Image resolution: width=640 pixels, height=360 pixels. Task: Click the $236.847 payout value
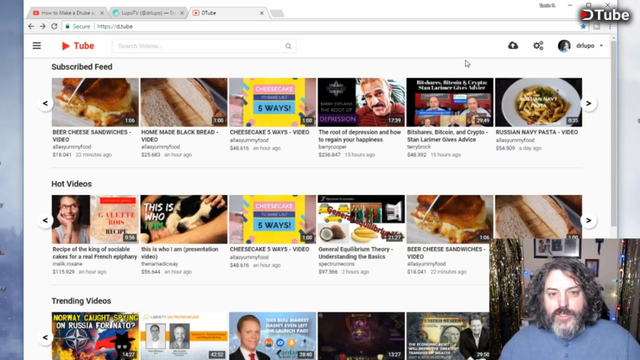coord(329,155)
